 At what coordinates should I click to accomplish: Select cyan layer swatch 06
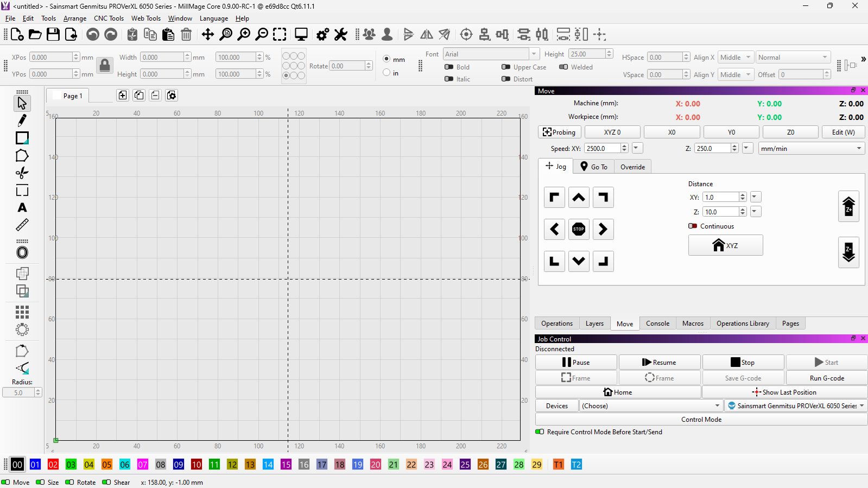(125, 465)
